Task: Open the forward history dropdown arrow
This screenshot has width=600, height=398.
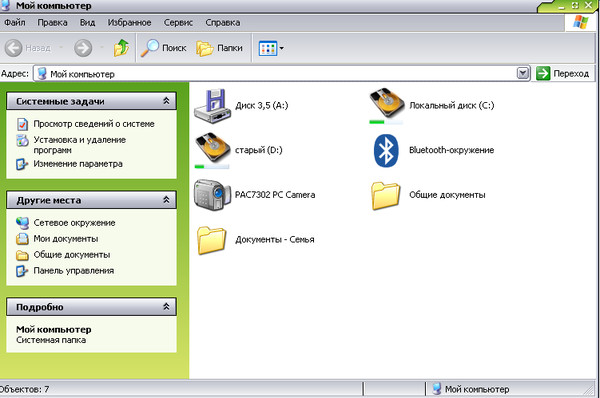Action: [x=102, y=48]
